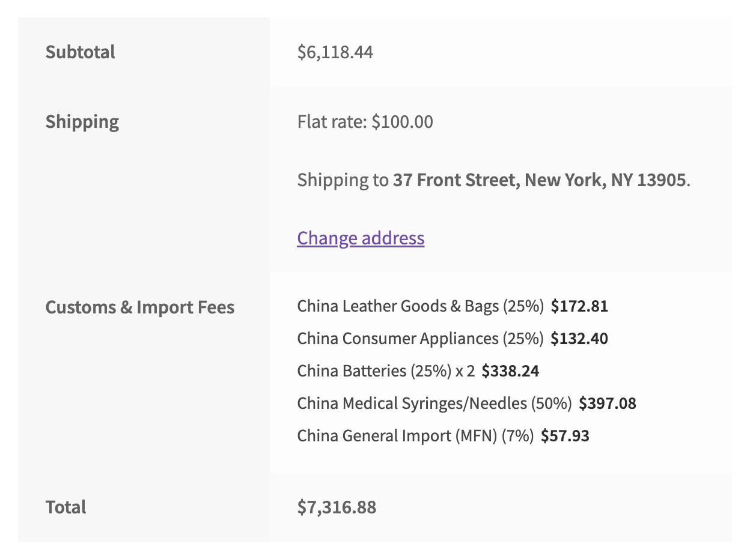756x556 pixels.
Task: Click the Customs & Import Fees label
Action: tap(140, 307)
